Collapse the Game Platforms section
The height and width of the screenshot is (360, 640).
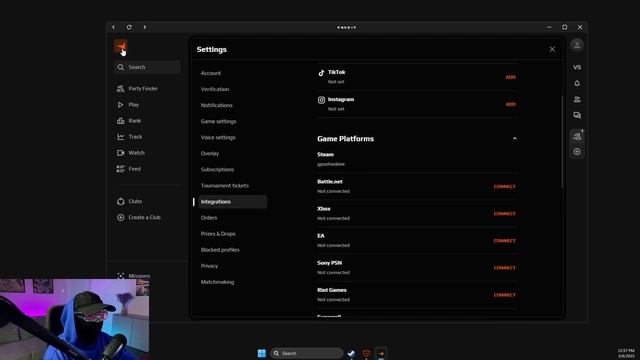coord(514,139)
